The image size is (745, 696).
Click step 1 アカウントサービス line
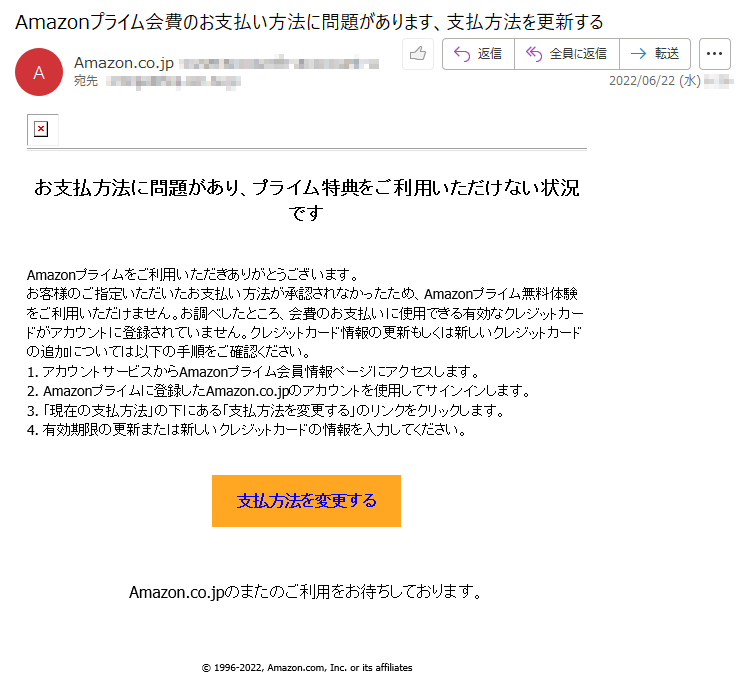pyautogui.click(x=253, y=372)
